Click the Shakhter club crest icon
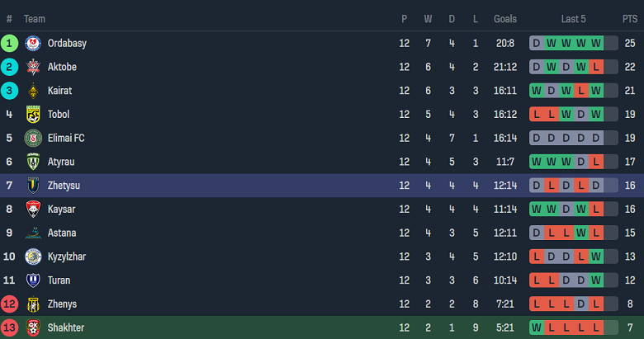Screen dimensions: 644x339 [x=33, y=327]
